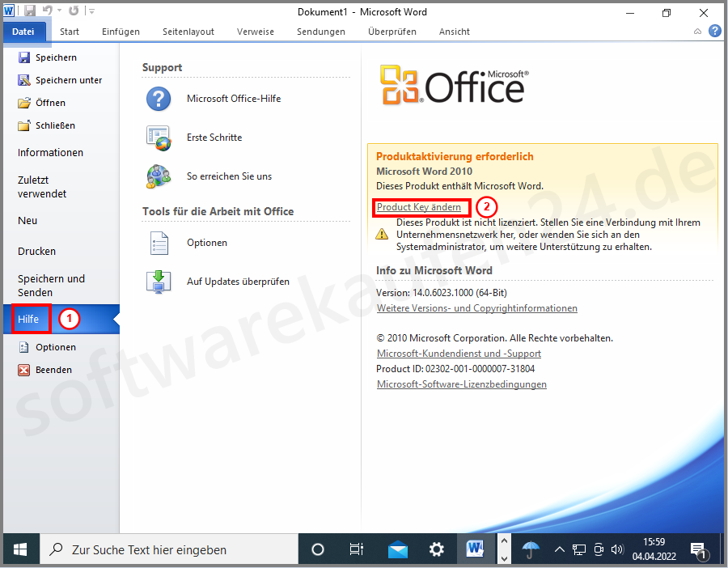Click the taskbar search box
The height and width of the screenshot is (568, 728).
[169, 549]
